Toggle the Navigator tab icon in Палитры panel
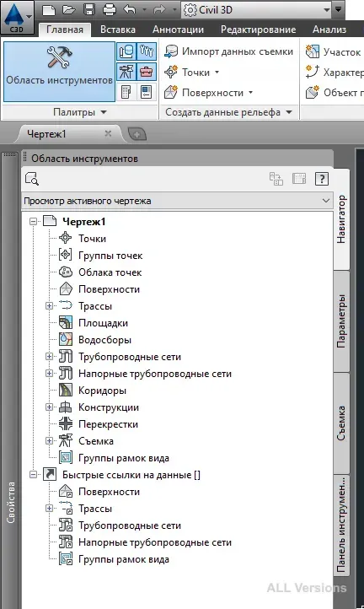The height and width of the screenshot is (609, 364). pyautogui.click(x=126, y=51)
